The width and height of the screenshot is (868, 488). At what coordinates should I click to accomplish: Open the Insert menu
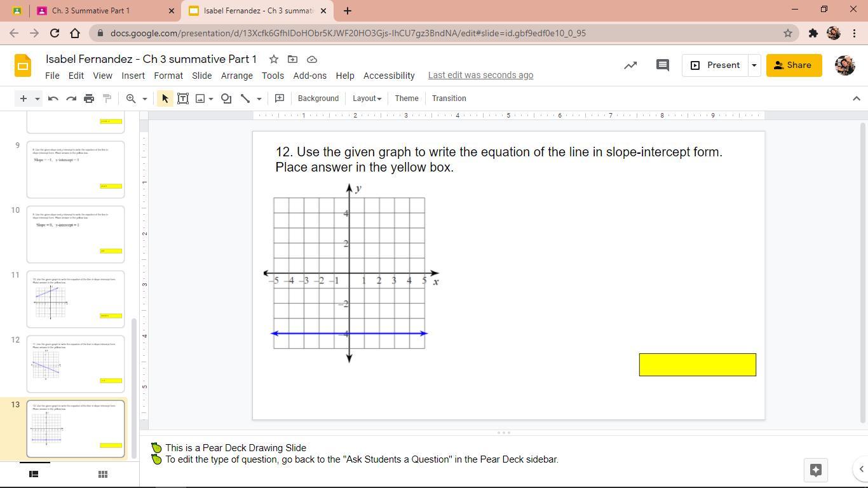133,76
